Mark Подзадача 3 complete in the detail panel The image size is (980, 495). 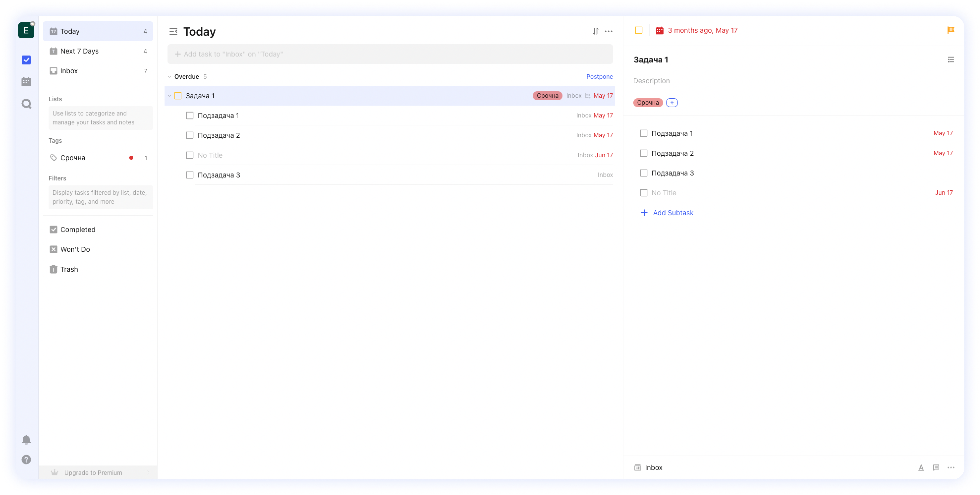[643, 173]
